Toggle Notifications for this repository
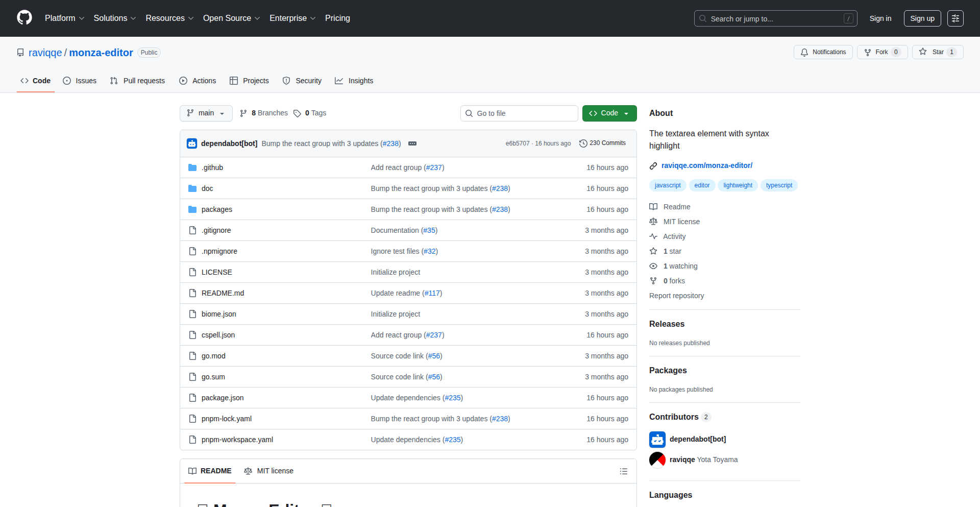980x507 pixels. (x=823, y=52)
